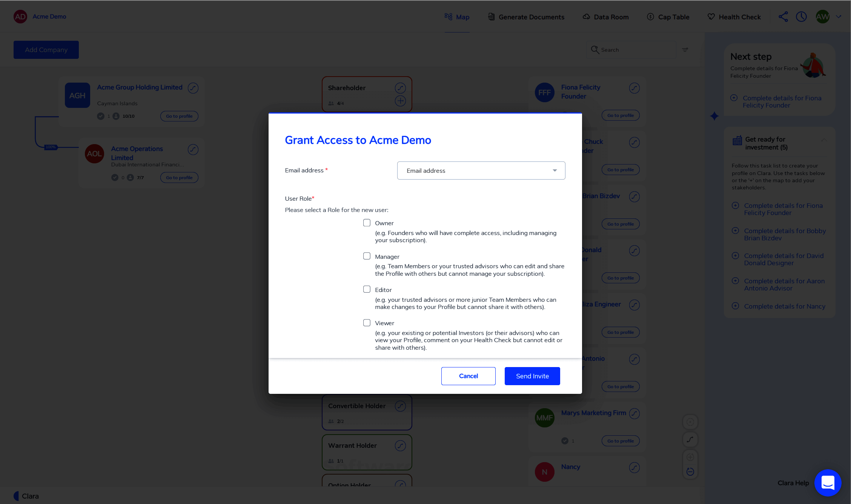Expand the user account menu chevron
The width and height of the screenshot is (851, 504).
[839, 17]
